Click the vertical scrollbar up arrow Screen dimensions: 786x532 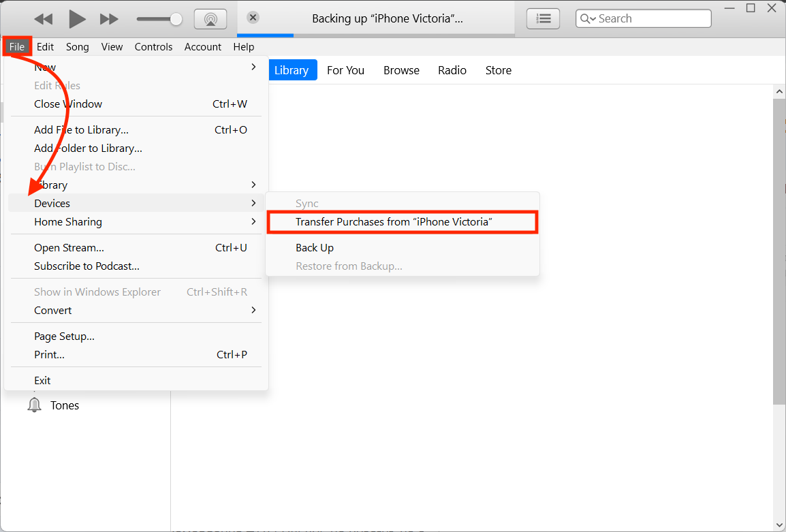click(779, 92)
